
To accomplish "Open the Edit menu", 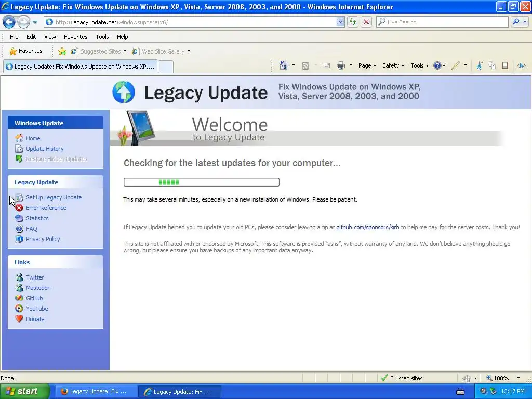I will tap(31, 37).
